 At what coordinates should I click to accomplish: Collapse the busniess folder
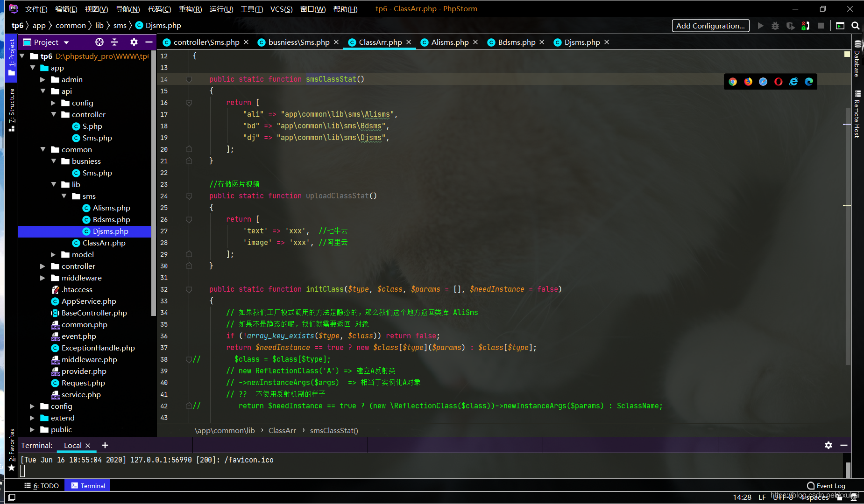[x=53, y=161]
